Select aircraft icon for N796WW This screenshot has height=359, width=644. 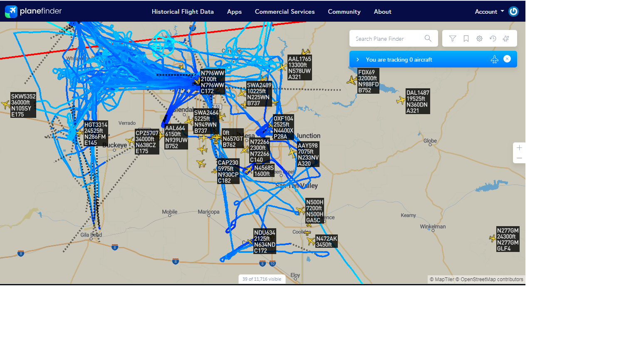point(197,82)
